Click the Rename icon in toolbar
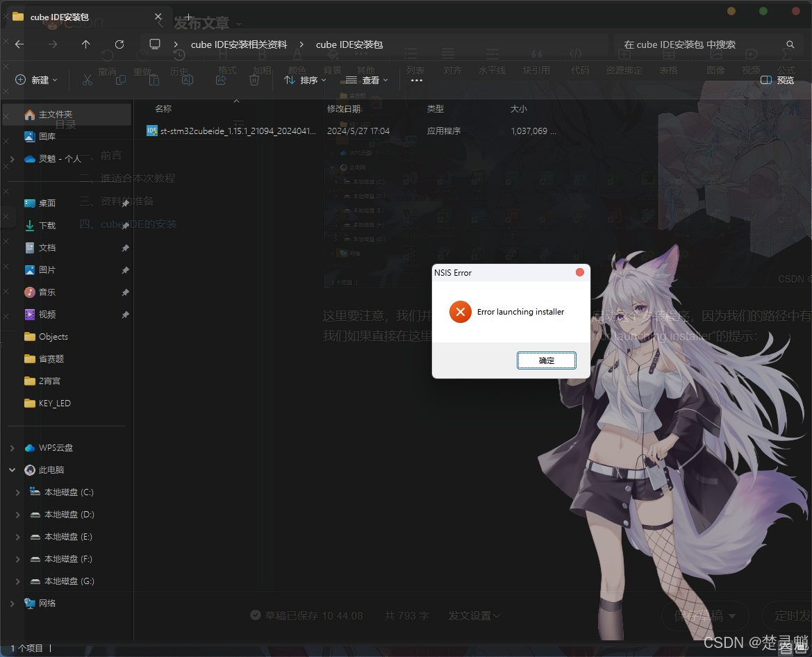The image size is (812, 657). click(x=188, y=80)
